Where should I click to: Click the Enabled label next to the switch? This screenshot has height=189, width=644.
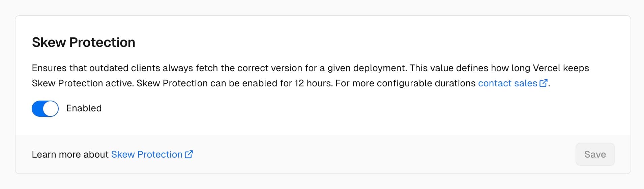84,108
